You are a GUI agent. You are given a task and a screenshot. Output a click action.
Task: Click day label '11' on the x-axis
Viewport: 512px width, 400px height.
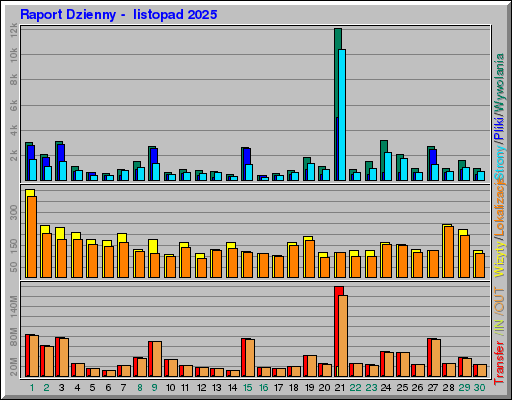click(x=185, y=388)
